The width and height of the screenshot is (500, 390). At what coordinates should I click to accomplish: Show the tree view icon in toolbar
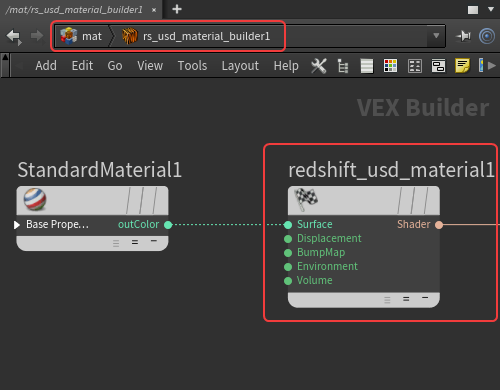click(343, 66)
